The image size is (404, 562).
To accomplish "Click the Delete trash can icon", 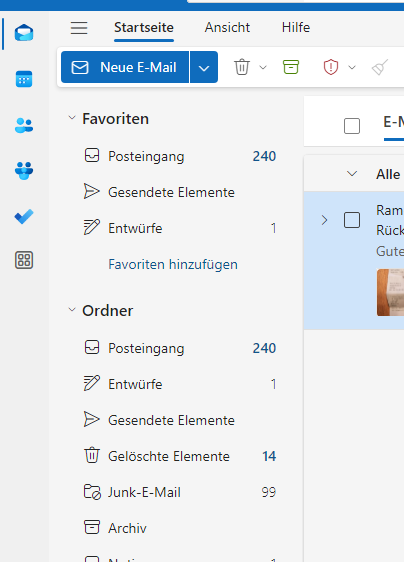I will (x=242, y=67).
